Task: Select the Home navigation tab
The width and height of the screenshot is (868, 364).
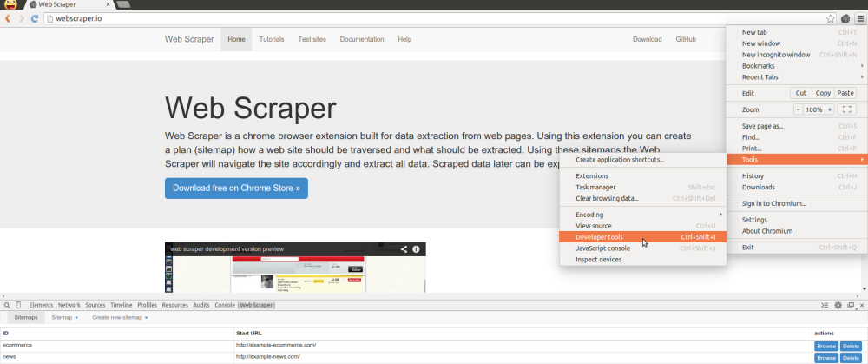Action: point(236,39)
